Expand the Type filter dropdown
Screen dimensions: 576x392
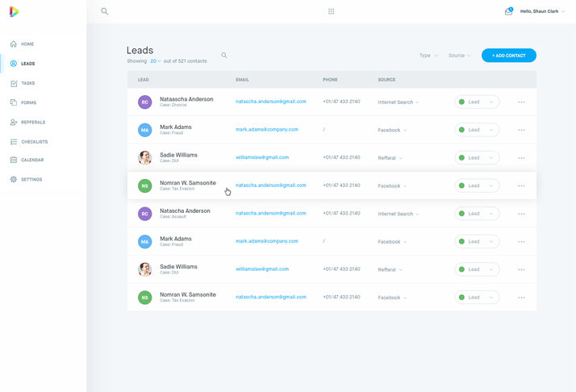428,56
